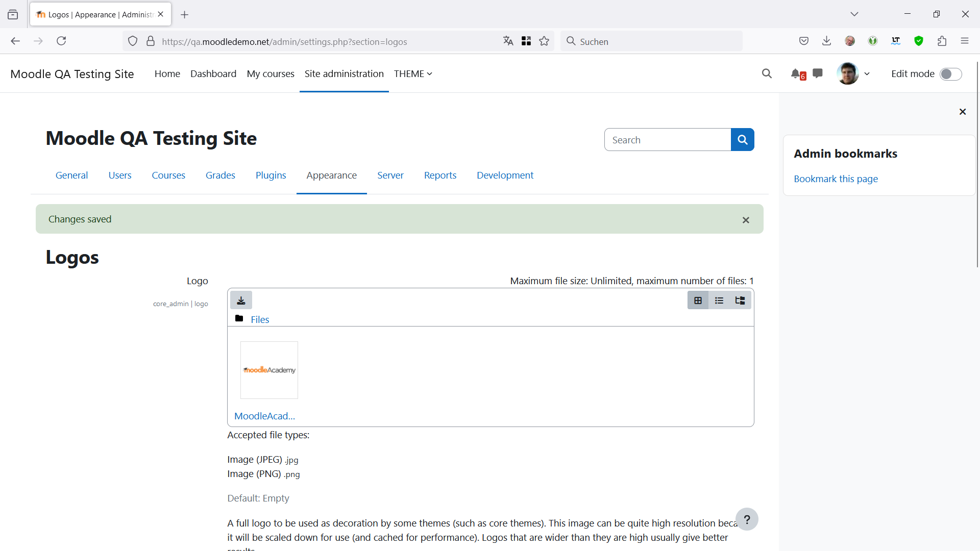The image size is (980, 551).
Task: Expand the user menu chevron
Action: point(867,74)
